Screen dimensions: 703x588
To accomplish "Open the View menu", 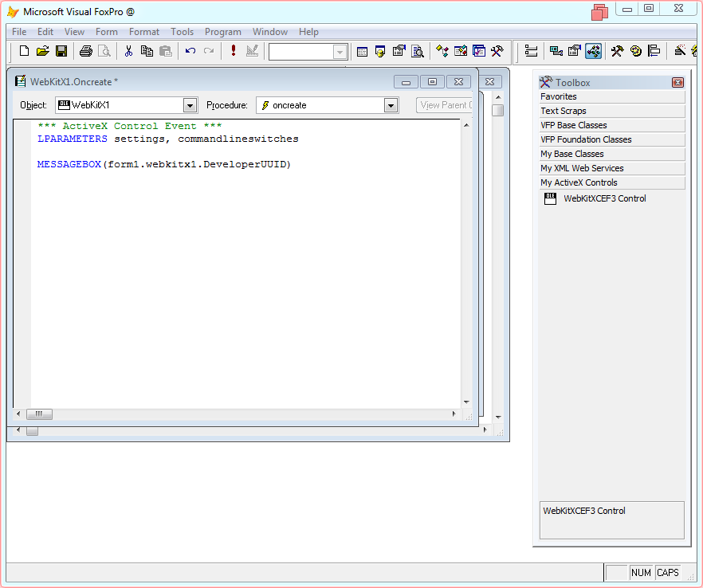I will [x=74, y=32].
